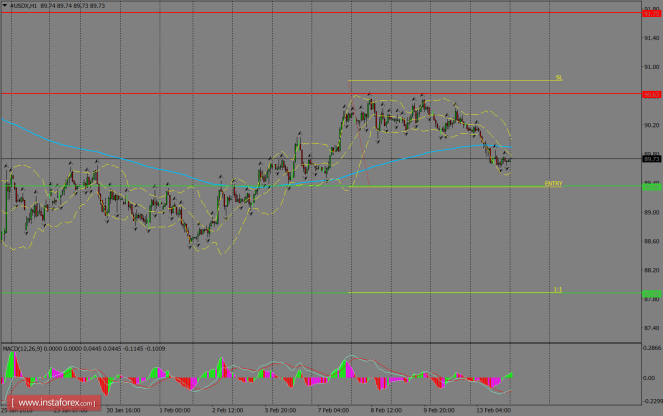Click the 8 Feb 12:00 time label
This screenshot has height=416, width=663.
click(x=386, y=410)
